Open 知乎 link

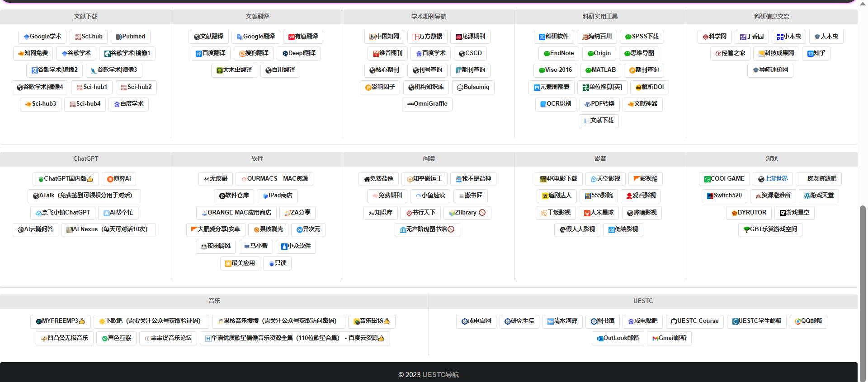(816, 53)
